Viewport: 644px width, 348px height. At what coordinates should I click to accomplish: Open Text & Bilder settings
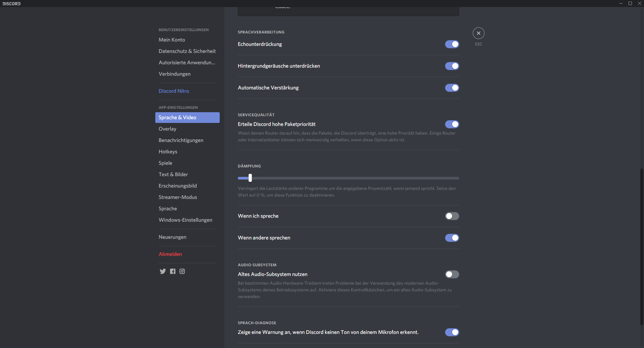click(187, 175)
